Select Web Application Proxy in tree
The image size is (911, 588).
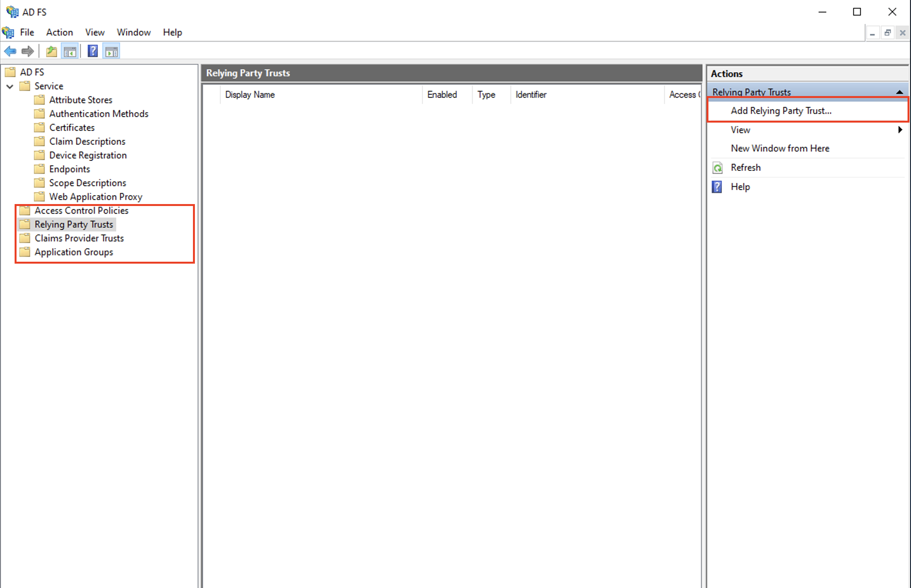point(96,197)
